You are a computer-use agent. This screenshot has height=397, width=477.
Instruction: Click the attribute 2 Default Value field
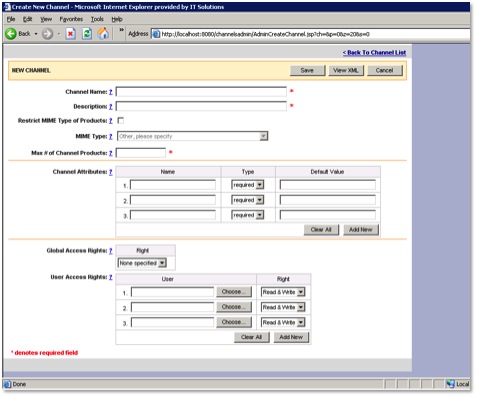point(328,200)
